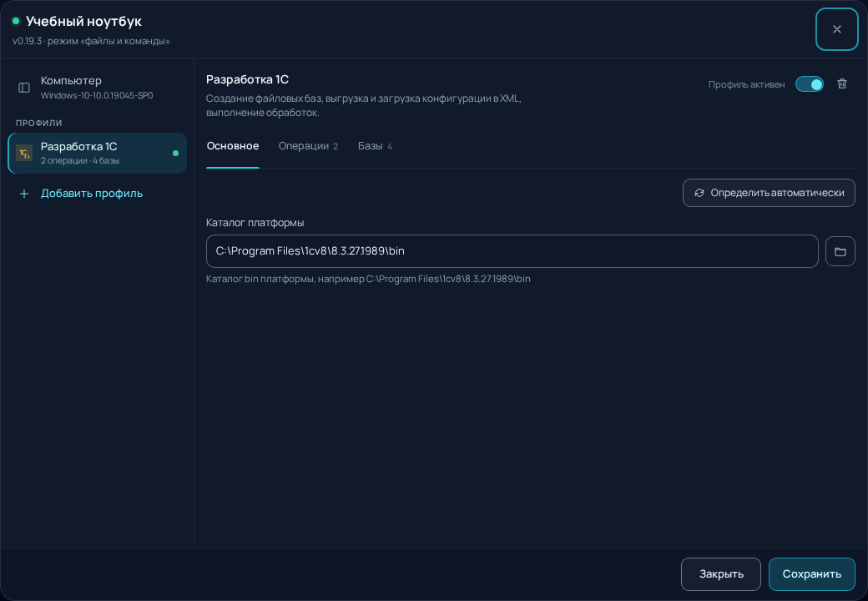Click the plus icon for adding profile
The width and height of the screenshot is (868, 601).
[x=24, y=194]
